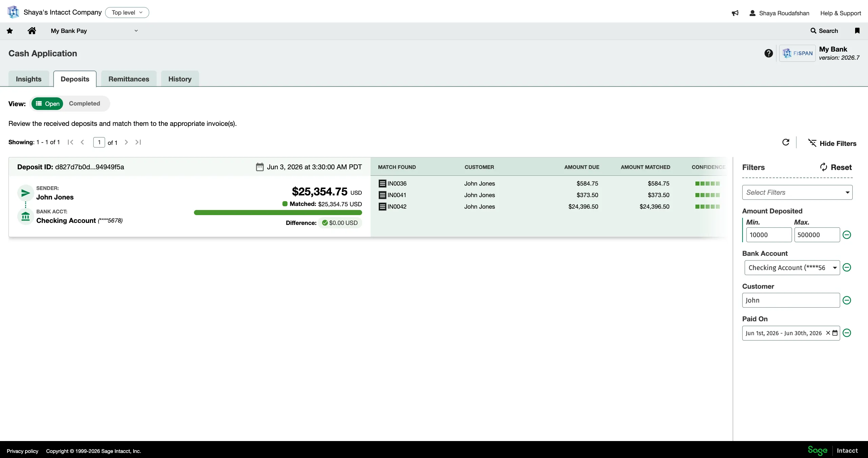868x458 pixels.
Task: Open the announcements megaphone icon
Action: pos(735,13)
